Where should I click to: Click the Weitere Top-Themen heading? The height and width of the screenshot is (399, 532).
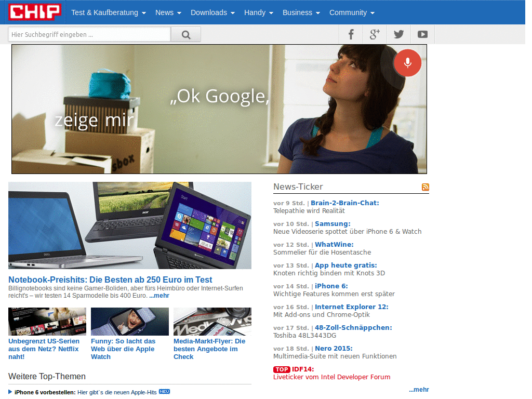(47, 376)
